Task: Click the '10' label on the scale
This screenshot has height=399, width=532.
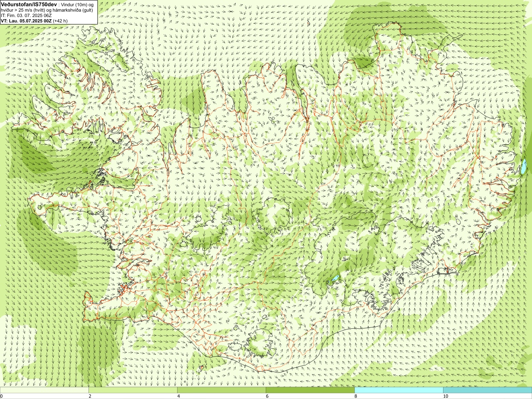Action: click(445, 396)
